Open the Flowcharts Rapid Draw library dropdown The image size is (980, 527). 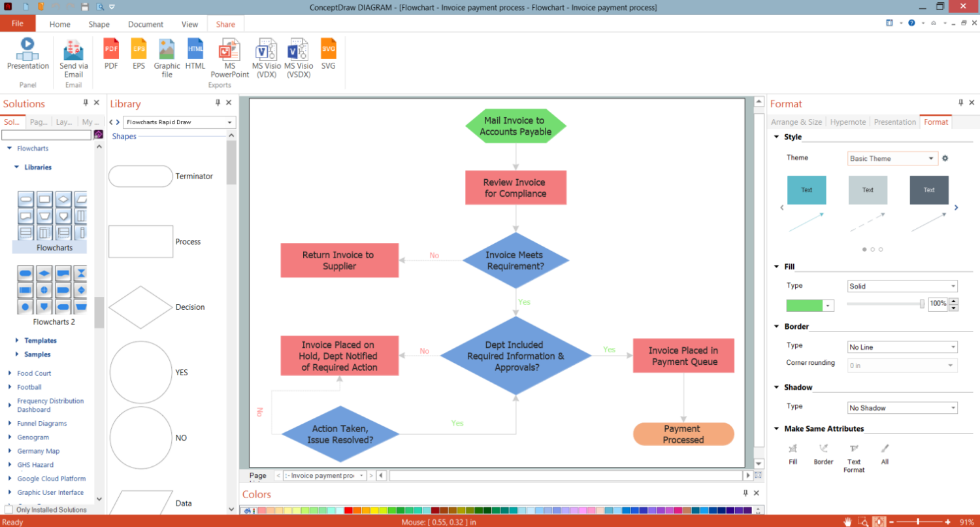pos(179,122)
